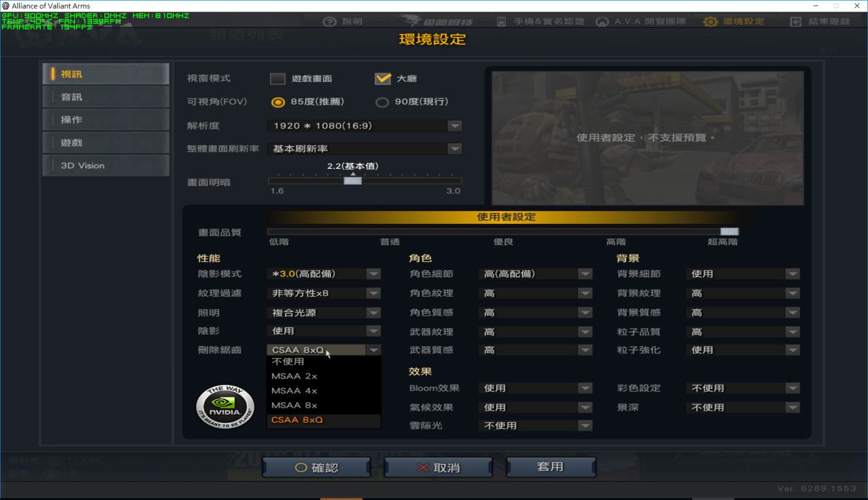Open the 操作 settings tab

(x=106, y=119)
